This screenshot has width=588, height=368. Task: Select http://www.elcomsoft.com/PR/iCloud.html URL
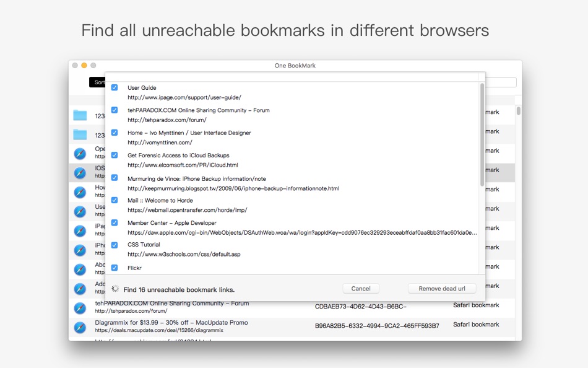coord(183,165)
